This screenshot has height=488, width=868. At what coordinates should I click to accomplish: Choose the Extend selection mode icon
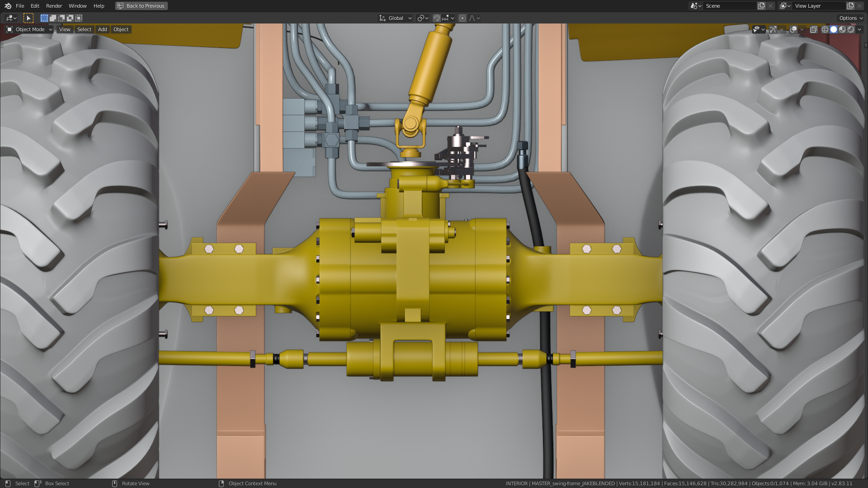(53, 18)
